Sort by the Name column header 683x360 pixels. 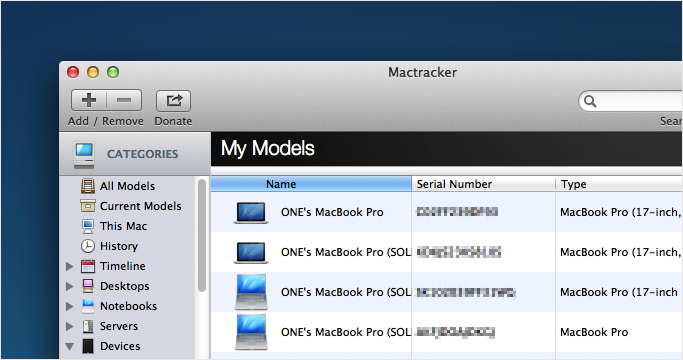(x=311, y=184)
